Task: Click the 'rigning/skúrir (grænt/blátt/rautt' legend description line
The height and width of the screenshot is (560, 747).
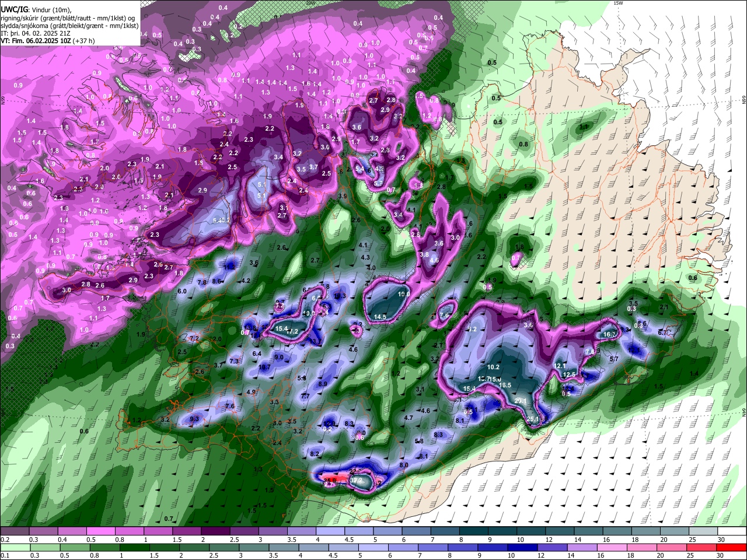Action: 68,18
